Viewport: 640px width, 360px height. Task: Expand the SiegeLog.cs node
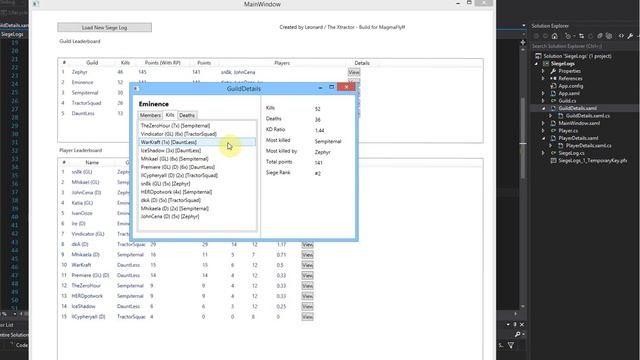(543, 153)
